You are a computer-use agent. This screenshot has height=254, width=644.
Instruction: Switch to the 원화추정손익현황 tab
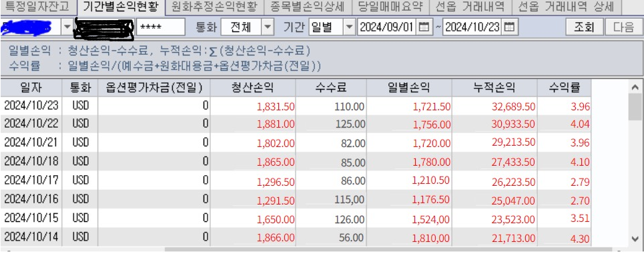click(214, 7)
